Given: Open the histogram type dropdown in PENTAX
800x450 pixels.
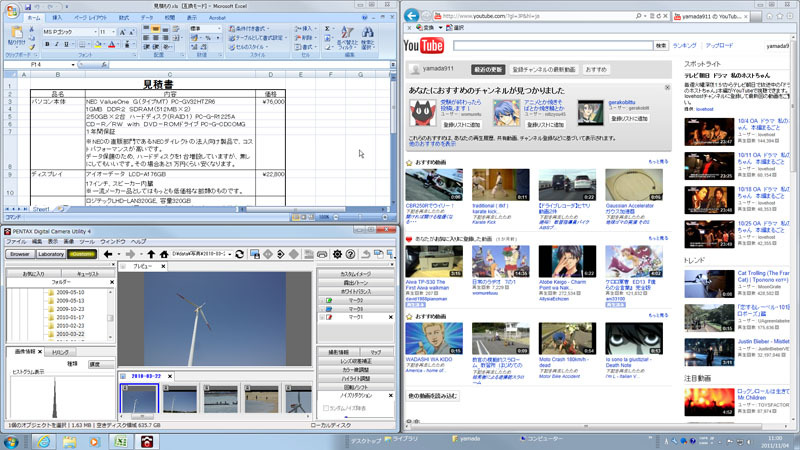Looking at the screenshot, I should (x=102, y=364).
